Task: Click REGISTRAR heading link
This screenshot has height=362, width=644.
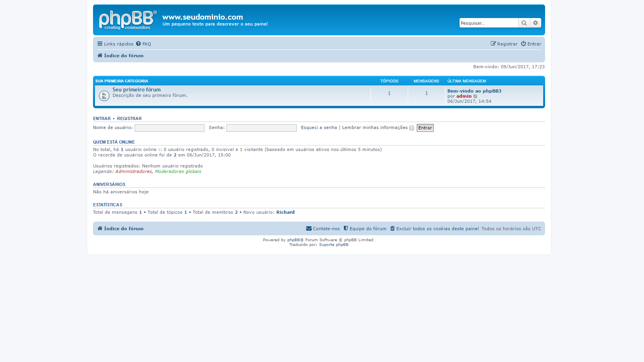Action: pyautogui.click(x=129, y=118)
